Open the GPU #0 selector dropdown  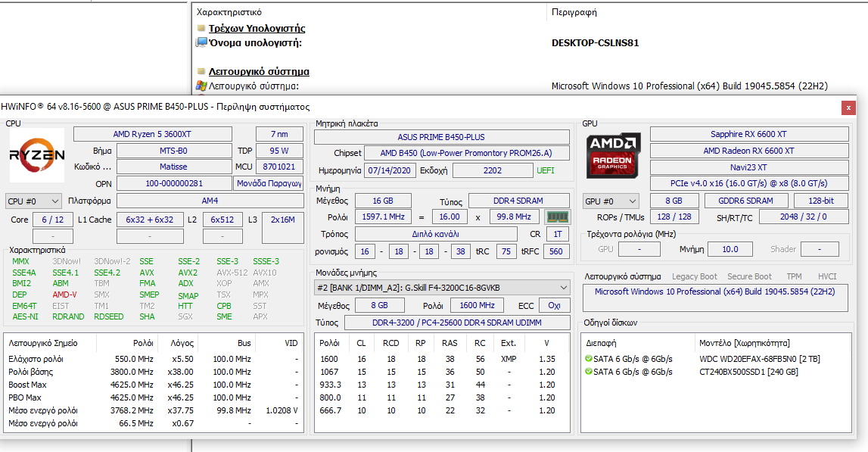[611, 201]
